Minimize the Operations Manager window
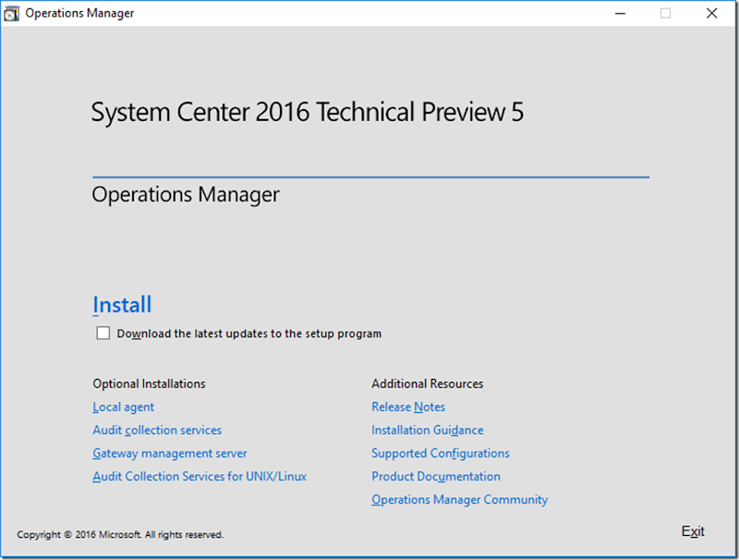Image resolution: width=739 pixels, height=560 pixels. 620,13
